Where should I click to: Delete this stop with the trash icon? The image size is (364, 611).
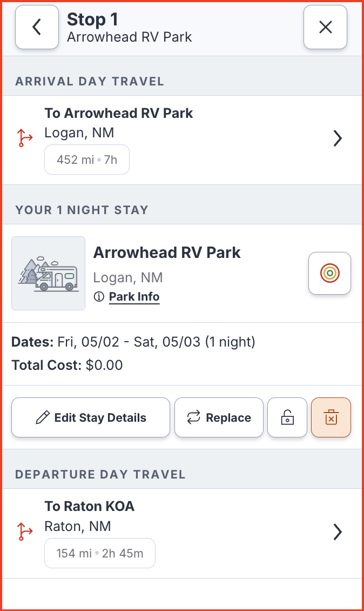coord(331,417)
